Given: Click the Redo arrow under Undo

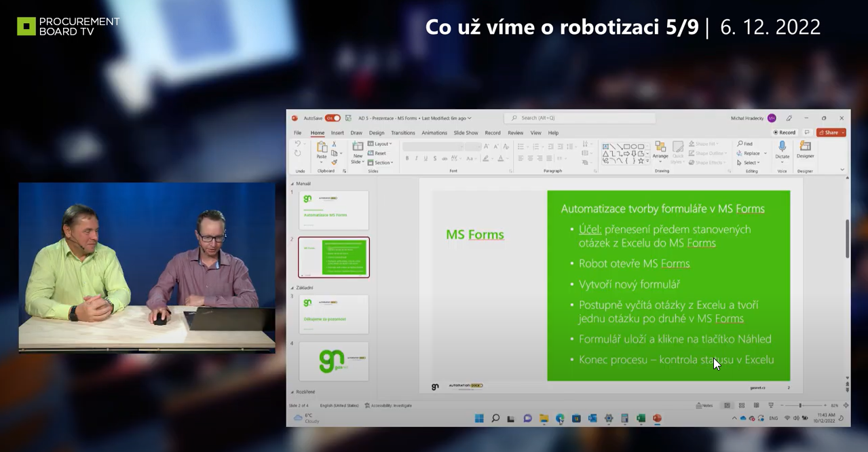Looking at the screenshot, I should (x=298, y=153).
